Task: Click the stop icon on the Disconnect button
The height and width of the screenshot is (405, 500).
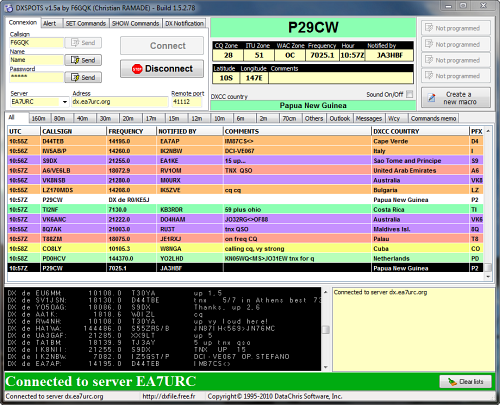Action: pos(137,69)
